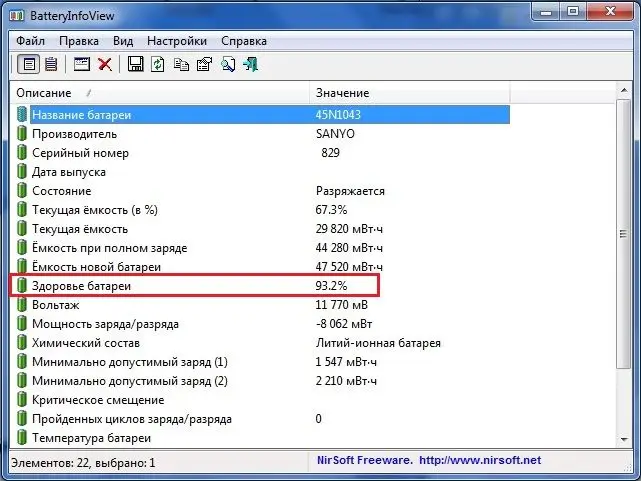
Task: Open the Правка menu
Action: pyautogui.click(x=78, y=41)
